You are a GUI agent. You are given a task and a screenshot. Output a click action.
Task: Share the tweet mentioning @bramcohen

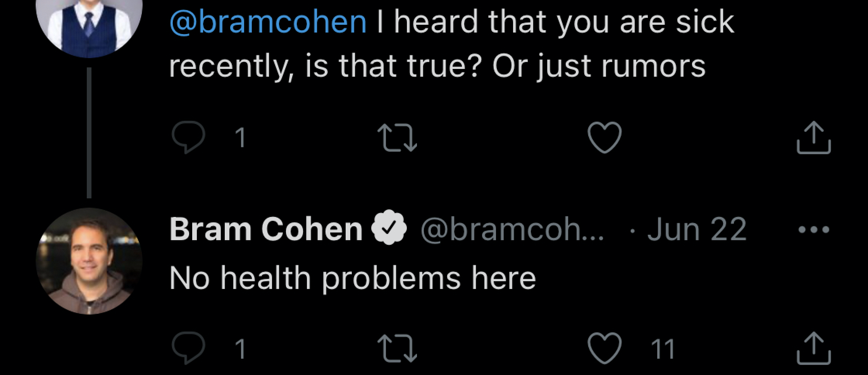point(814,138)
